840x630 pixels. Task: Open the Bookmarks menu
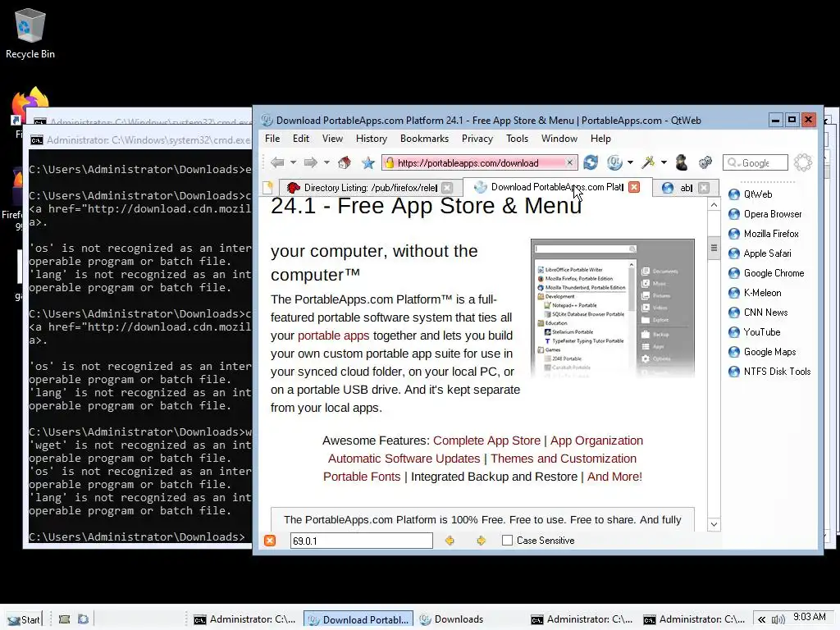[x=424, y=139]
